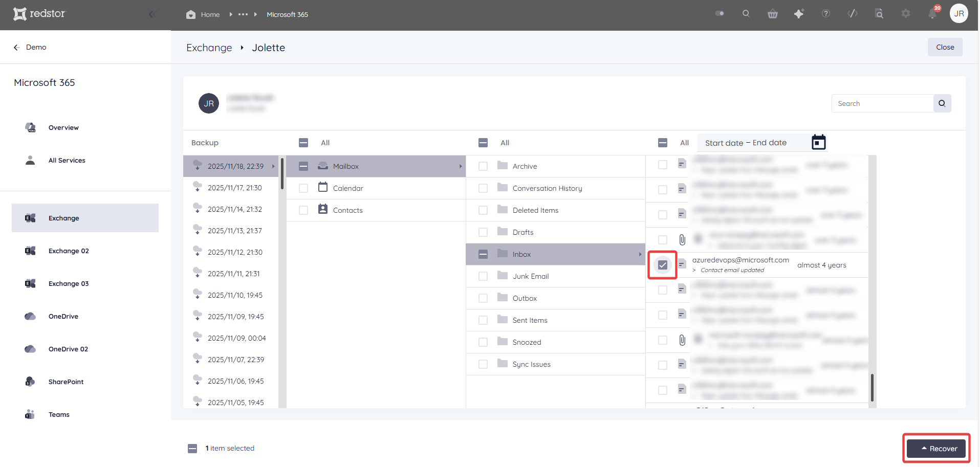
Task: Click the Microsoft 365 breadcrumb
Action: pos(287,14)
